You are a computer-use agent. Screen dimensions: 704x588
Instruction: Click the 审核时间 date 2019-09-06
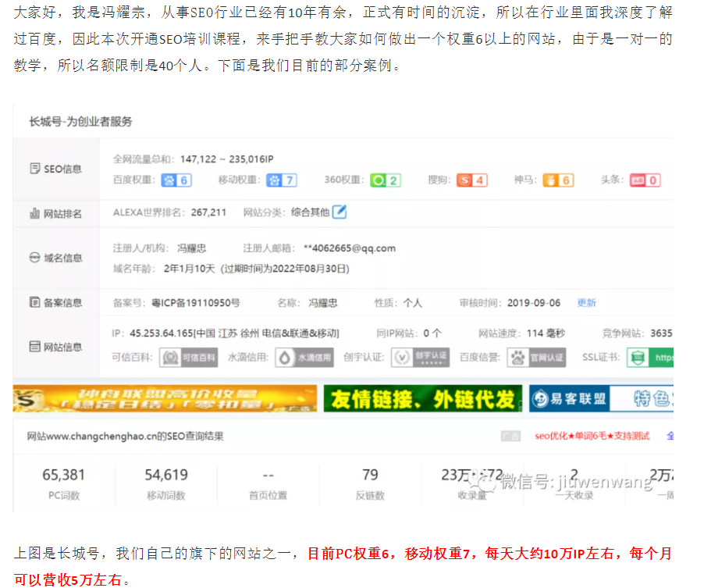point(534,303)
